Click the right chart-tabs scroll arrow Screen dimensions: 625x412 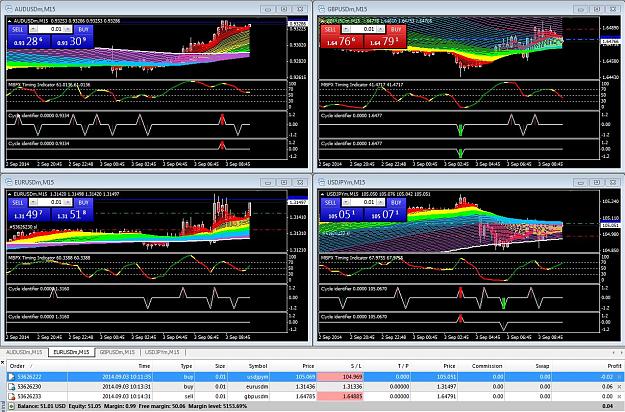[620, 353]
